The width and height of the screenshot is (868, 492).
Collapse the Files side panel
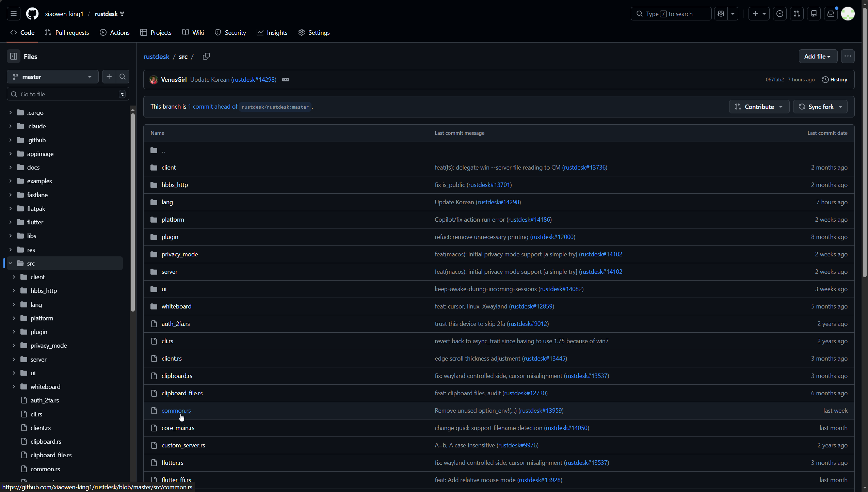(x=14, y=57)
